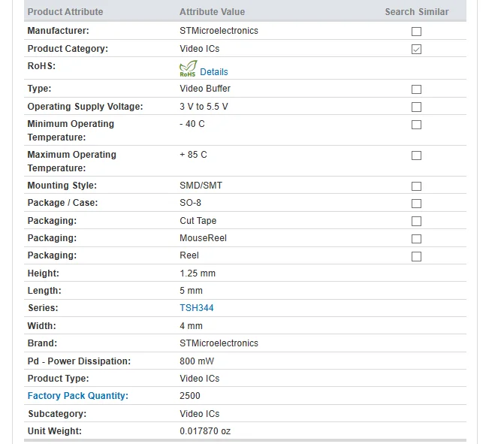Click the Package / Case: label
This screenshot has height=444, width=504.
(62, 203)
